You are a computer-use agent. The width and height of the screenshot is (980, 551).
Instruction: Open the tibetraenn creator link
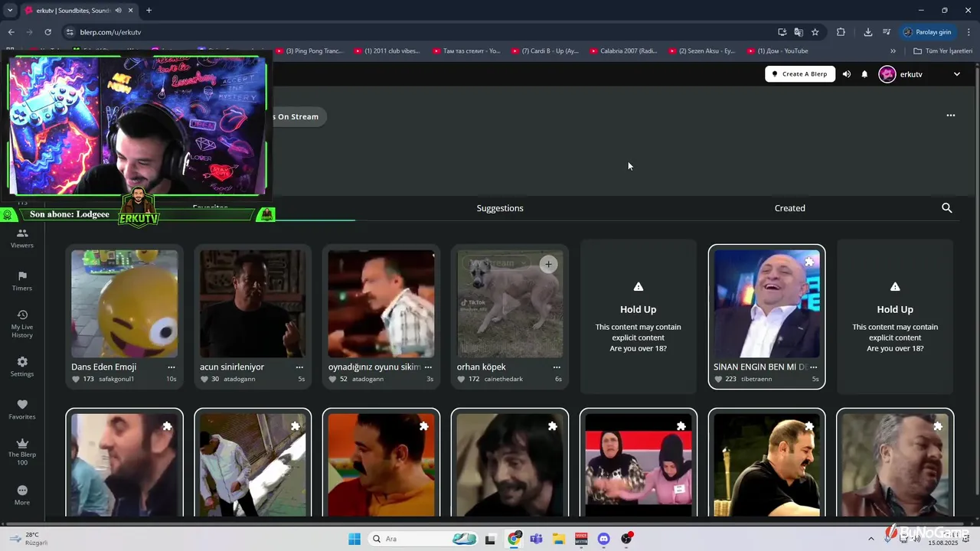pos(756,379)
